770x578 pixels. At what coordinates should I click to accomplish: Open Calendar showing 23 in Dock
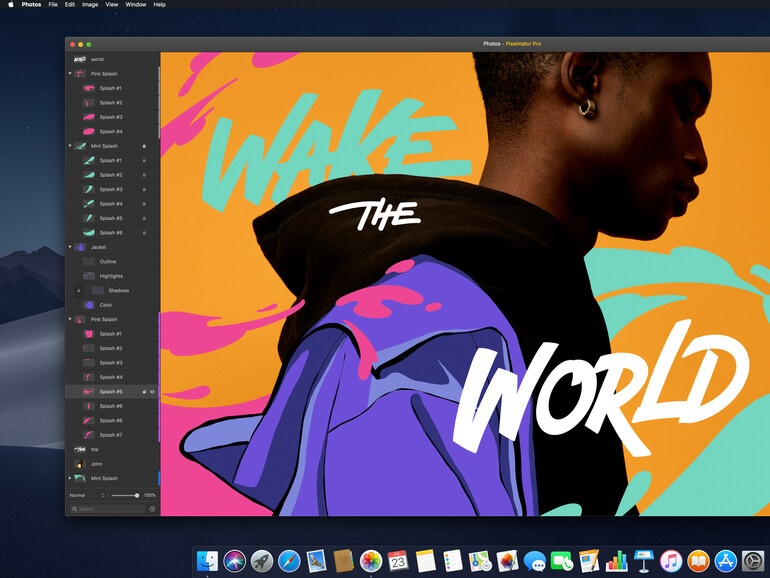(398, 561)
